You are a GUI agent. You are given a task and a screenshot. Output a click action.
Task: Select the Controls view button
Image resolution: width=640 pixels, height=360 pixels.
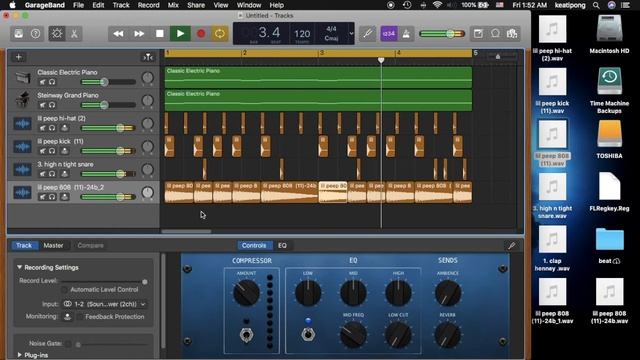tap(254, 245)
